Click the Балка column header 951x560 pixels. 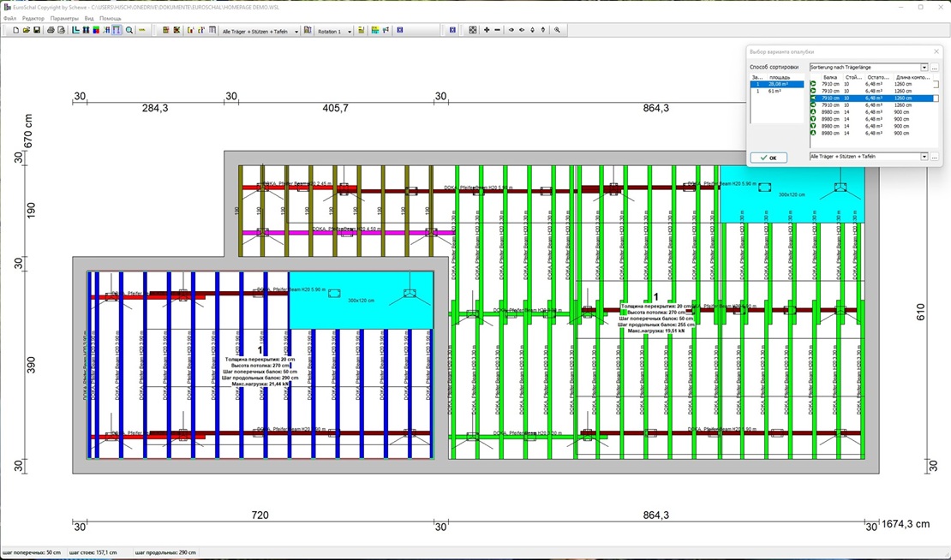[x=829, y=77]
